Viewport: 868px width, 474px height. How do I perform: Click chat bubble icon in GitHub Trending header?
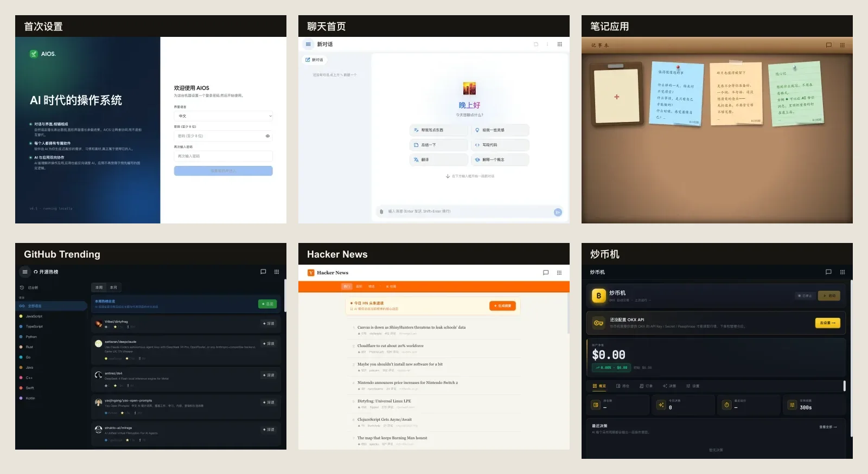[263, 272]
